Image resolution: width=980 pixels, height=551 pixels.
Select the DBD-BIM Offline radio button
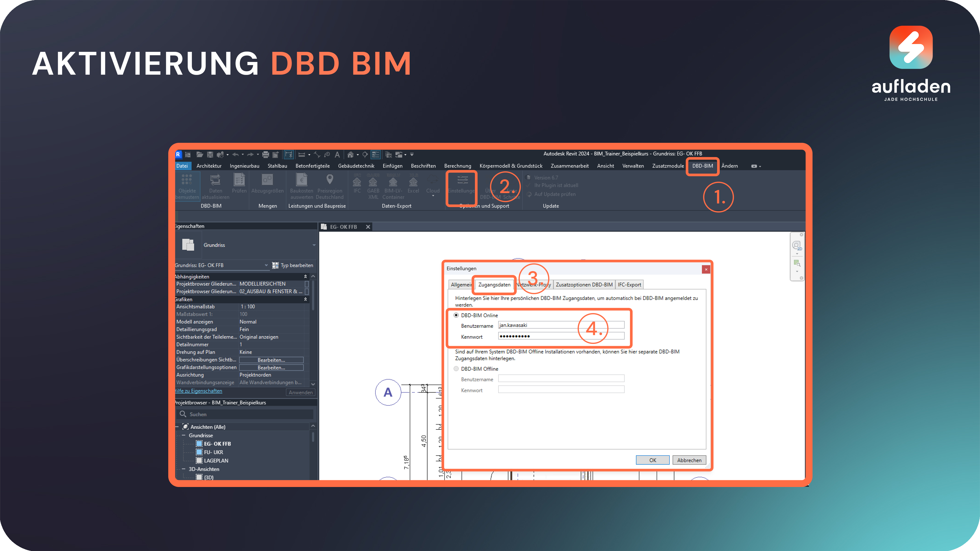tap(456, 369)
